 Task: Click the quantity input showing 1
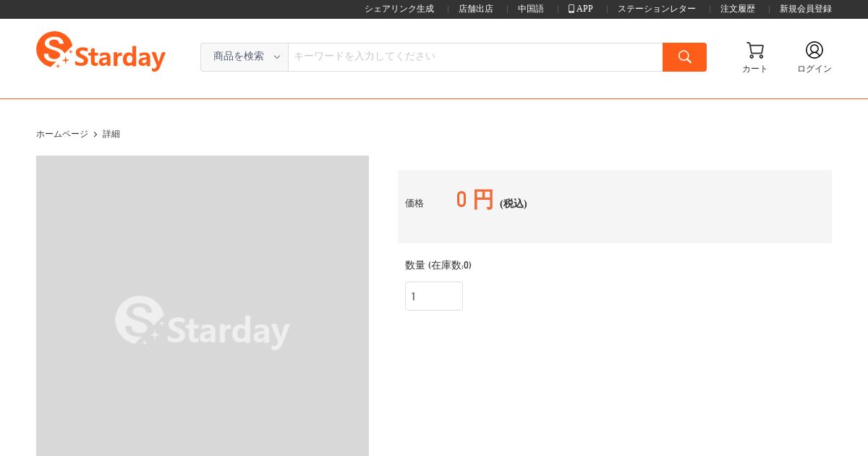(x=434, y=296)
